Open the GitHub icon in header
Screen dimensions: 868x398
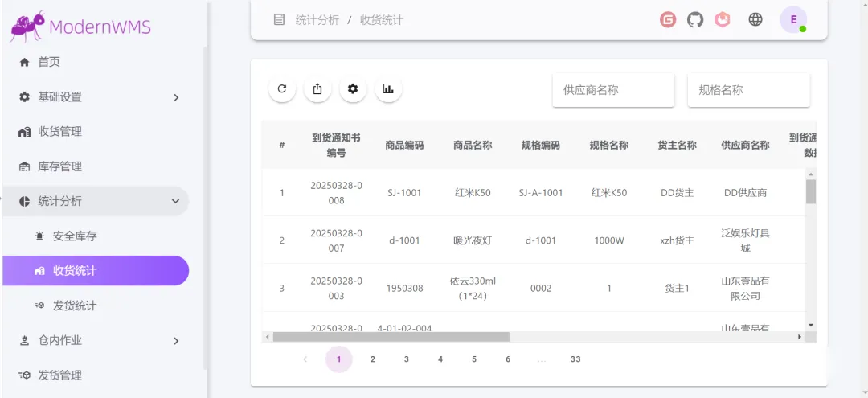coord(695,20)
